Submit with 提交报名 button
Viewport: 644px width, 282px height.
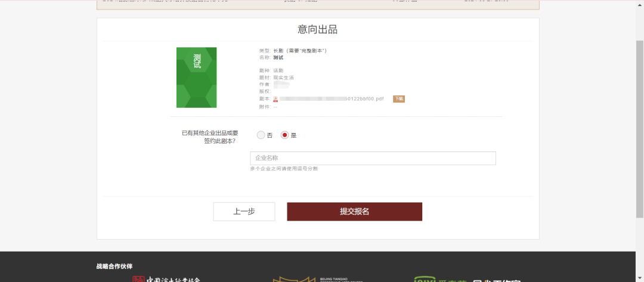(354, 212)
